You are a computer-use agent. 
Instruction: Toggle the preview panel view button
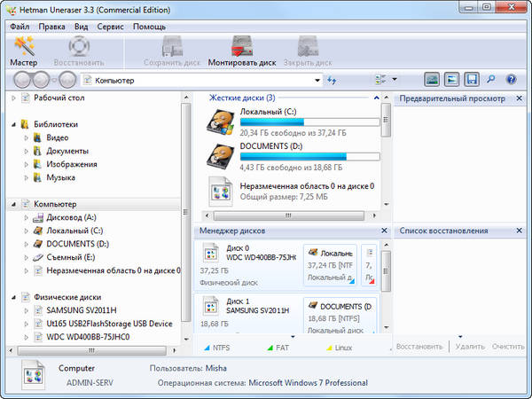point(431,80)
